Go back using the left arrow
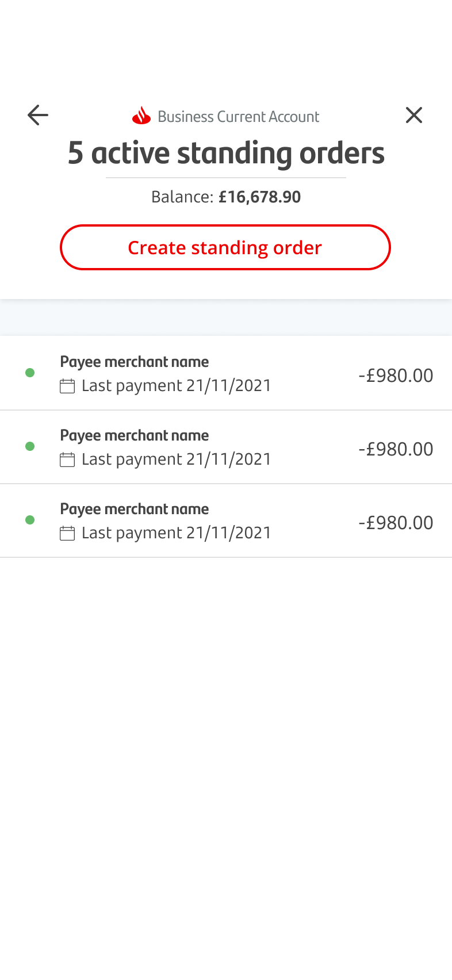This screenshot has height=980, width=452. coord(38,115)
